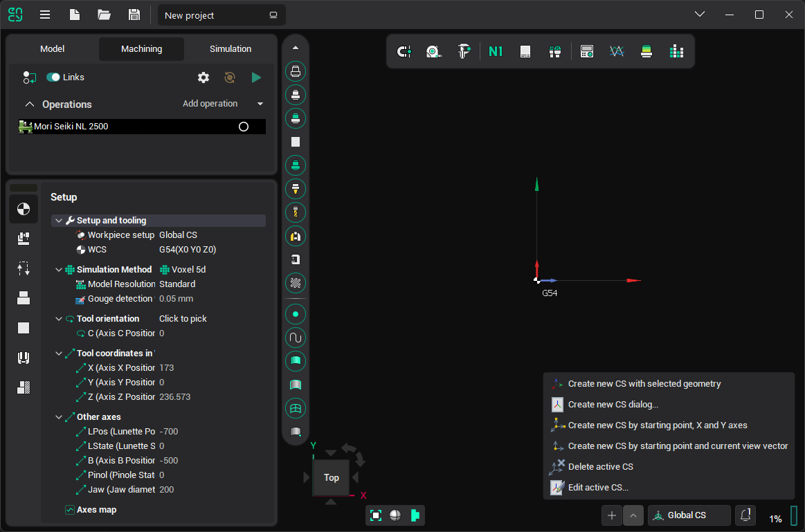Click the bar chart icon in toolbar
Screen dimensions: 805x532
[676, 51]
